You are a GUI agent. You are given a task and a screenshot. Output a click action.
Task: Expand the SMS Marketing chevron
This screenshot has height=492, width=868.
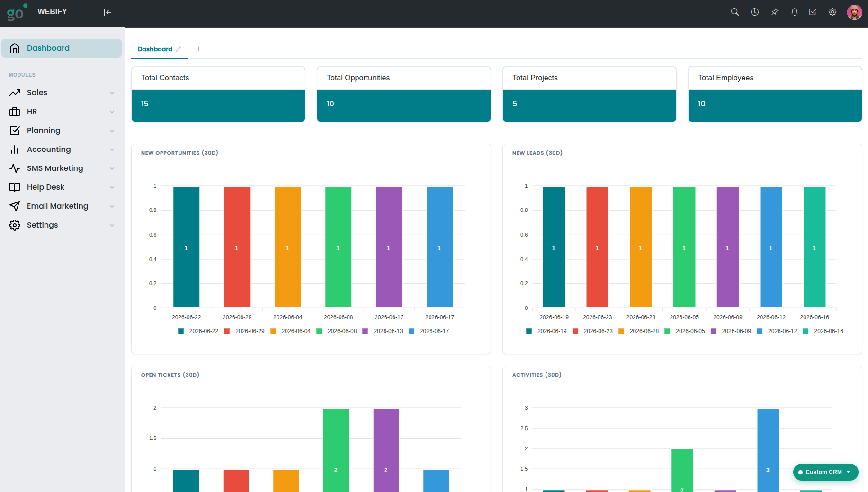(x=112, y=168)
